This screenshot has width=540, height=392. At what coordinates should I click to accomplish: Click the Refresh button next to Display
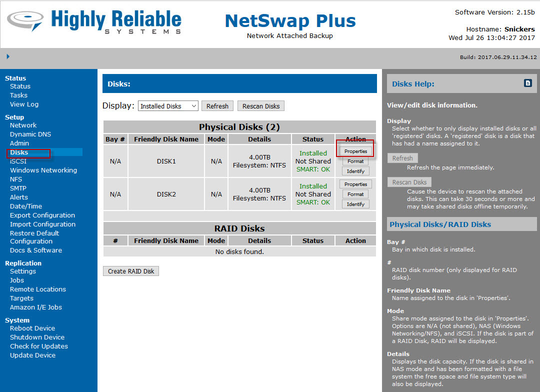(217, 106)
